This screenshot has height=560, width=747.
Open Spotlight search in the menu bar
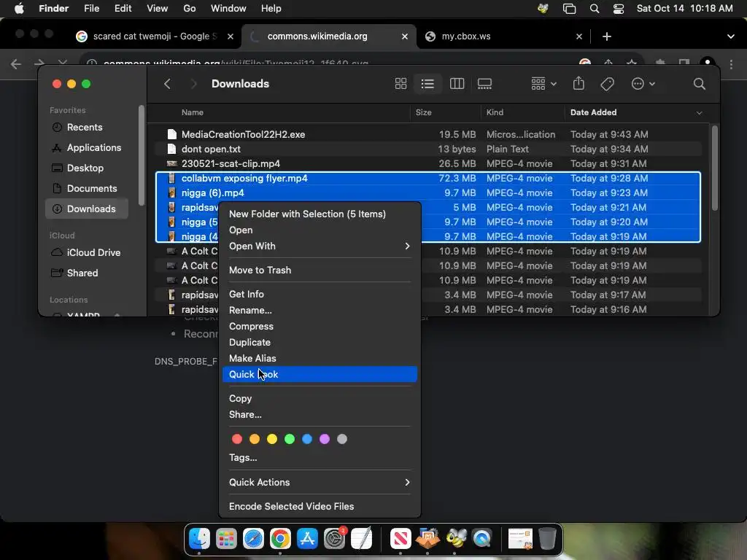point(594,9)
